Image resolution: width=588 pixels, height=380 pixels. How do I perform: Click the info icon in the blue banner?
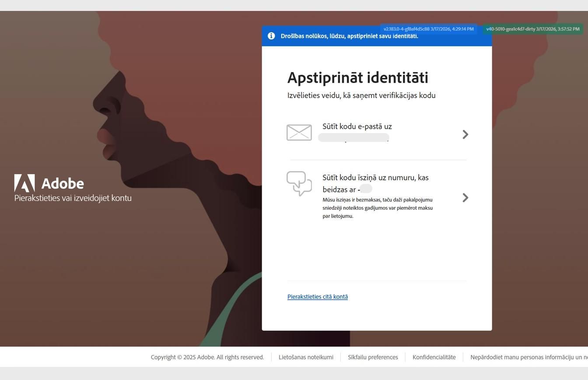(x=271, y=36)
